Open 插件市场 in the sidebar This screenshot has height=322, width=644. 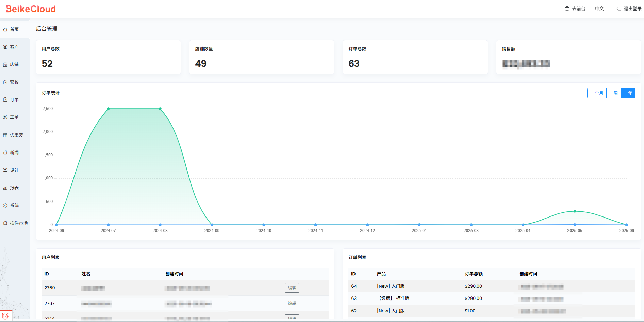coord(19,223)
